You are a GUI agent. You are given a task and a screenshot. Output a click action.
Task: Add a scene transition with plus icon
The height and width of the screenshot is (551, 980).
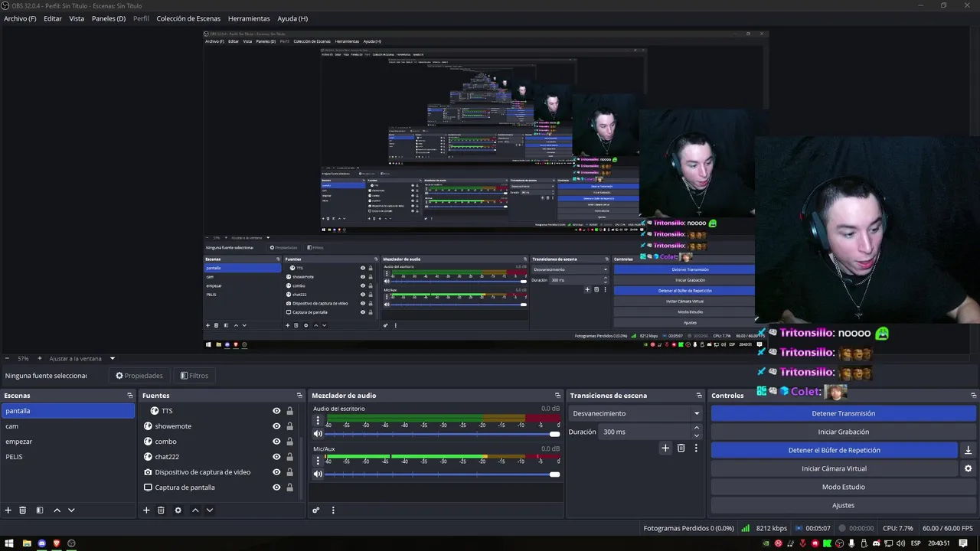point(665,448)
